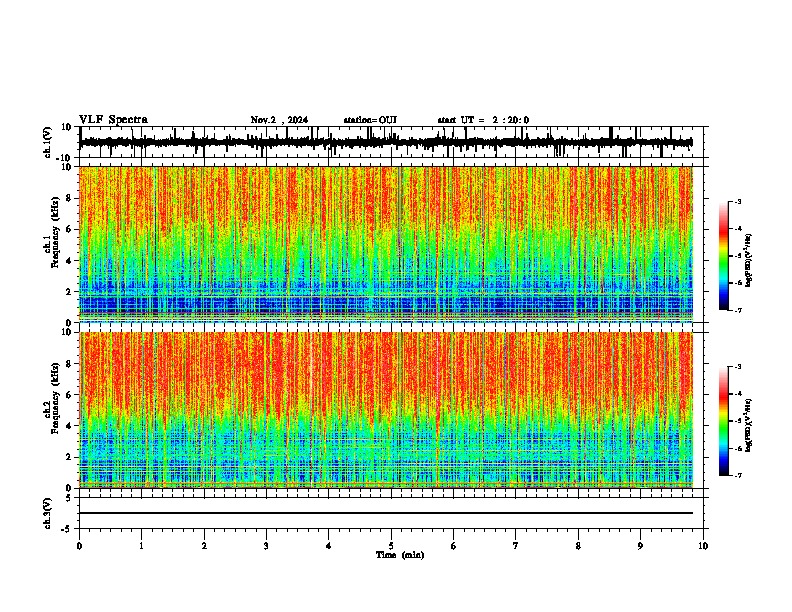The image size is (792, 612).
Task: Click the ch.2 spectrogram color scale bar
Action: [724, 421]
